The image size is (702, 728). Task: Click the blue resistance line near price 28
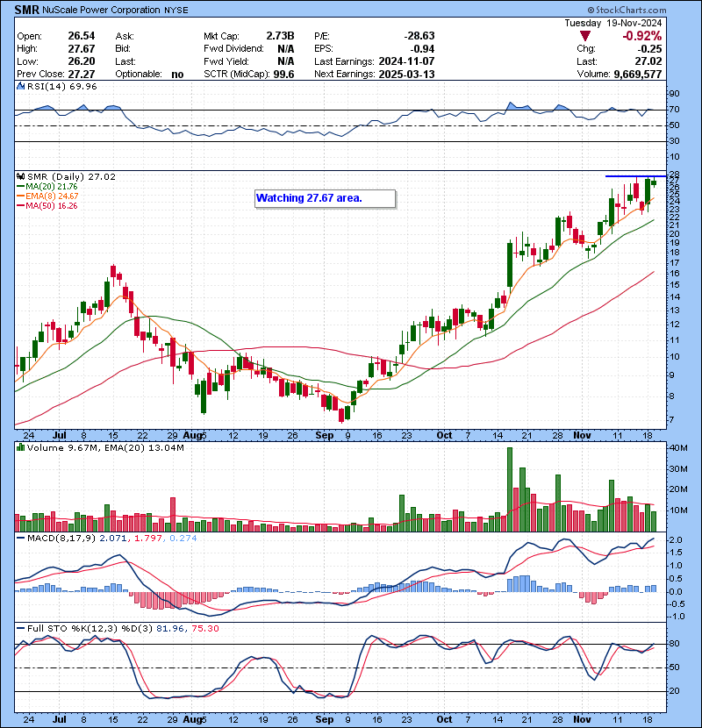point(635,176)
